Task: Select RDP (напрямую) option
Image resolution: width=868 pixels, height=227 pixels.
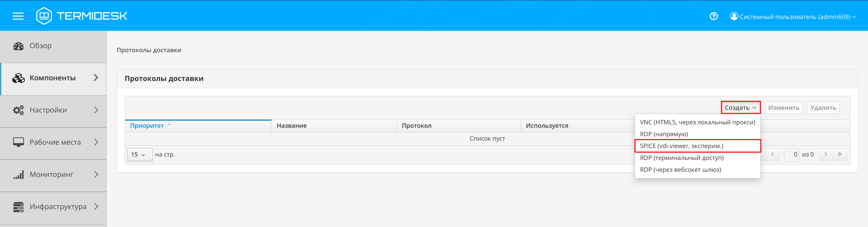Action: pyautogui.click(x=697, y=134)
